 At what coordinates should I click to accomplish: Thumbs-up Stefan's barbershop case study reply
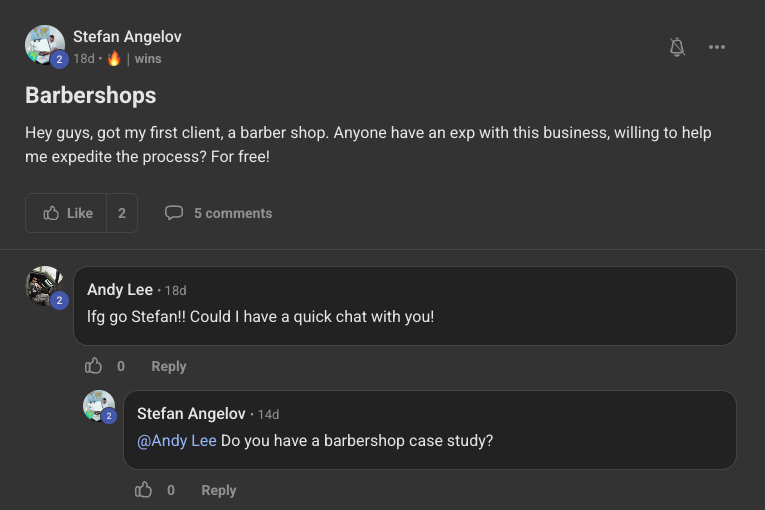pyautogui.click(x=144, y=490)
